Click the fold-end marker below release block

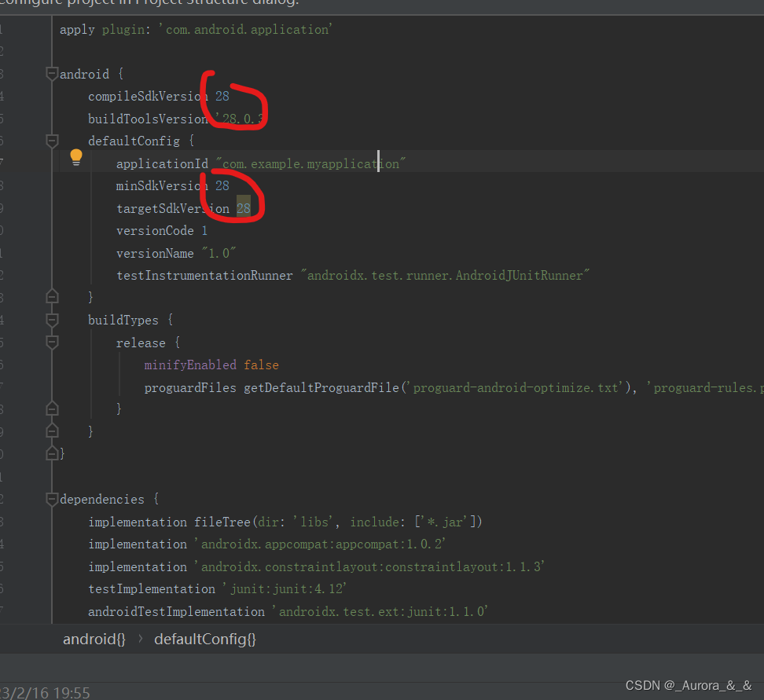52,408
